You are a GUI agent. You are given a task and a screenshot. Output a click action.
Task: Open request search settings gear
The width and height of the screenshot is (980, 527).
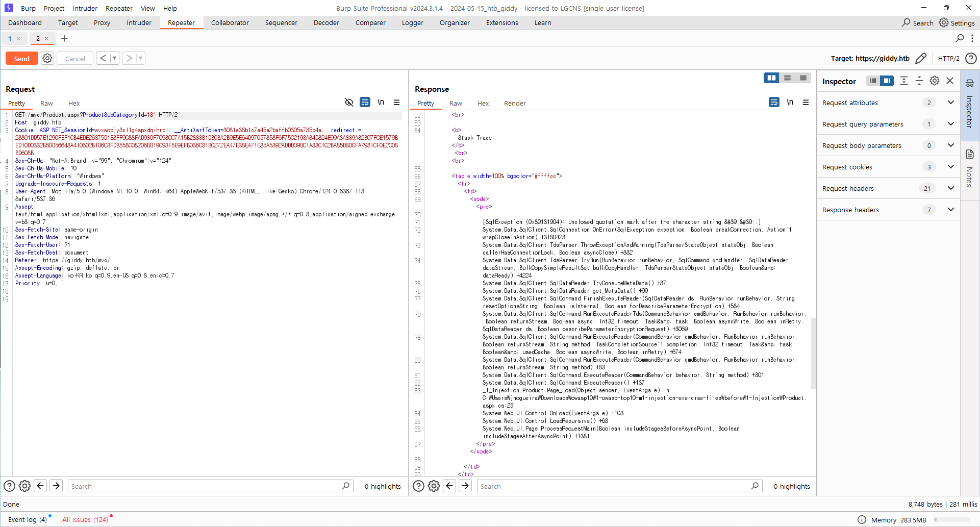[24, 486]
